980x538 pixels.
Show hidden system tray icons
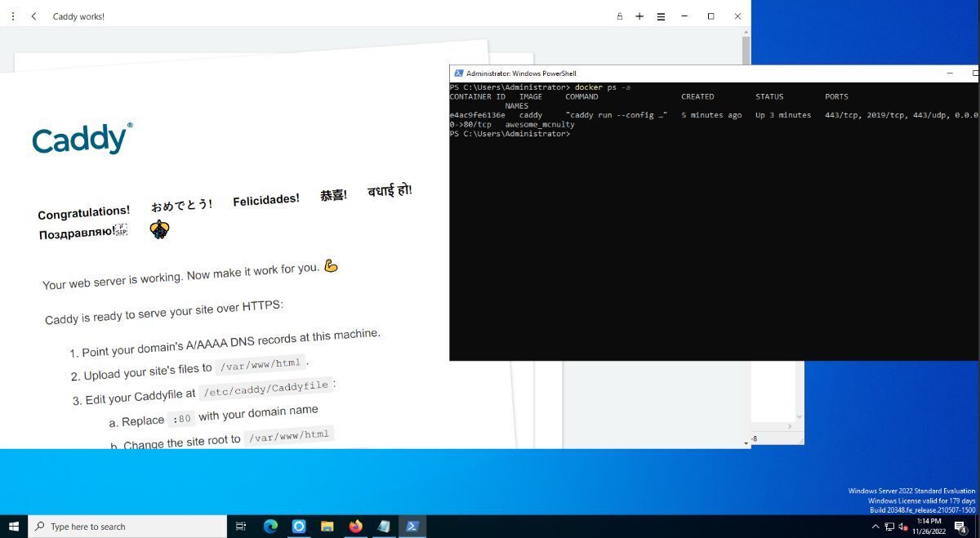(875, 527)
